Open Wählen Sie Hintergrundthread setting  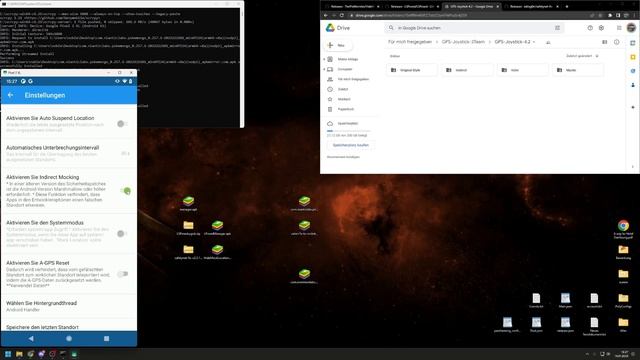point(69,306)
